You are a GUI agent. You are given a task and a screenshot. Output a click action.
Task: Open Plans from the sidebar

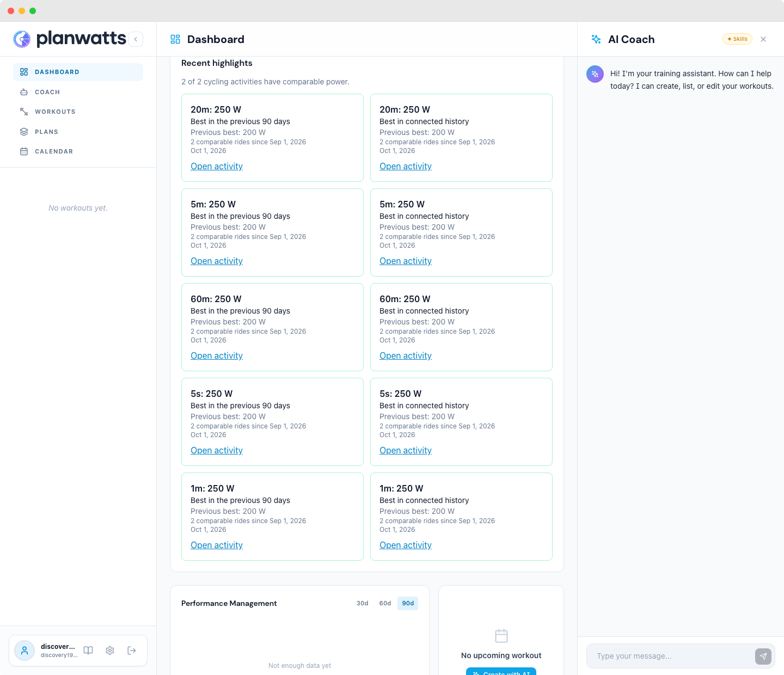point(78,132)
